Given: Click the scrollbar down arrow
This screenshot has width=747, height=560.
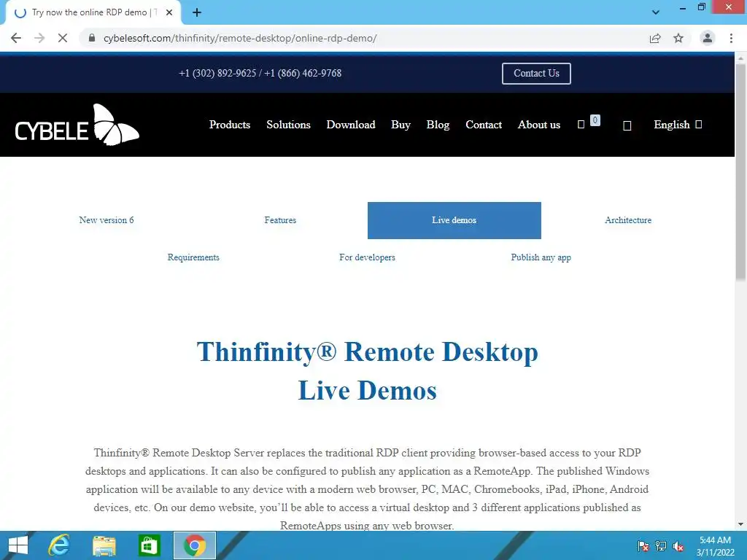Looking at the screenshot, I should click(740, 524).
